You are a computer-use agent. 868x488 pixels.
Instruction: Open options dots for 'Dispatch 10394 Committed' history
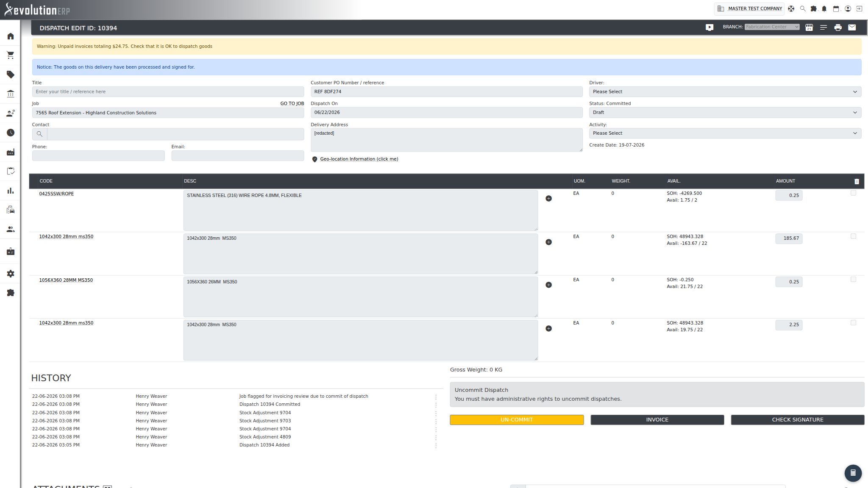(x=436, y=405)
